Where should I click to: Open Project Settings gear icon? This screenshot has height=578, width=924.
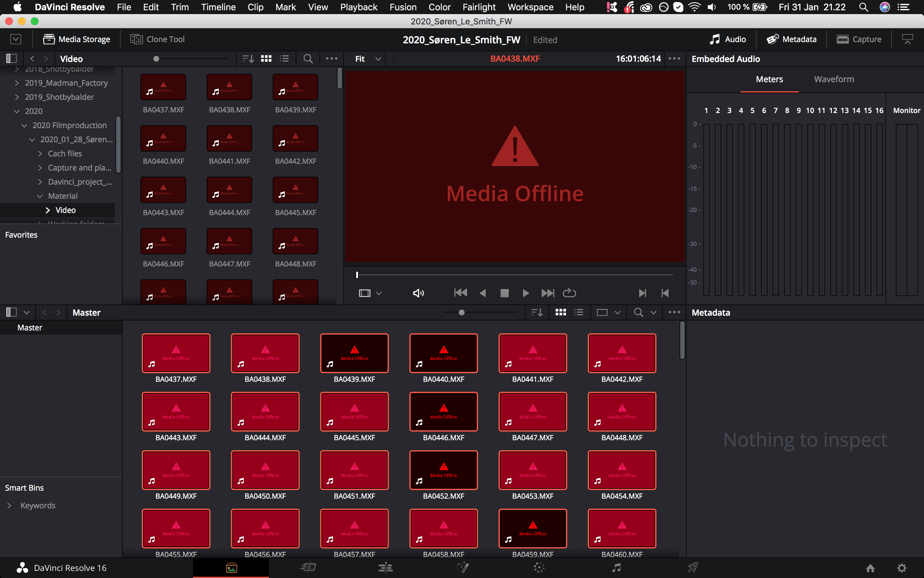tap(902, 568)
